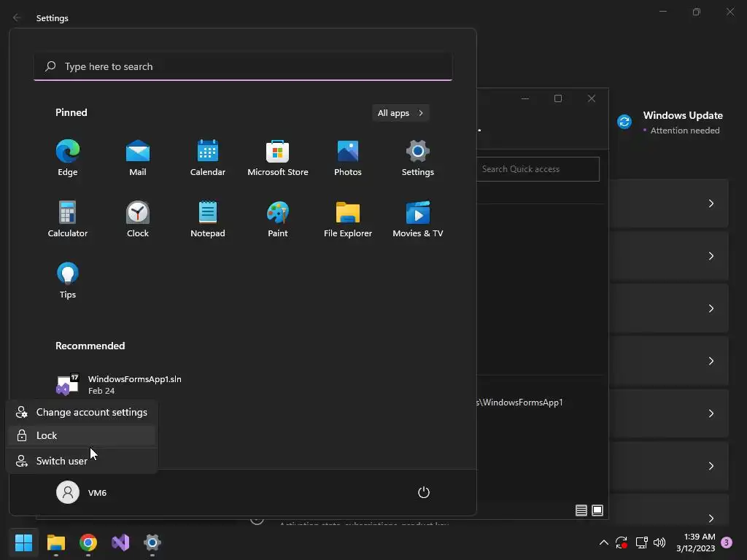Open Notepad from pinned apps
The width and height of the screenshot is (747, 560).
pos(208,219)
